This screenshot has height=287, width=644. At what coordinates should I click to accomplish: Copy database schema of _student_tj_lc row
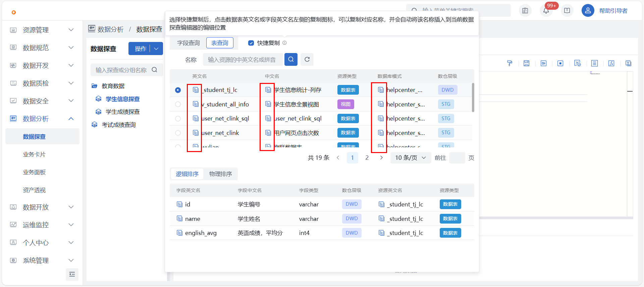point(381,90)
